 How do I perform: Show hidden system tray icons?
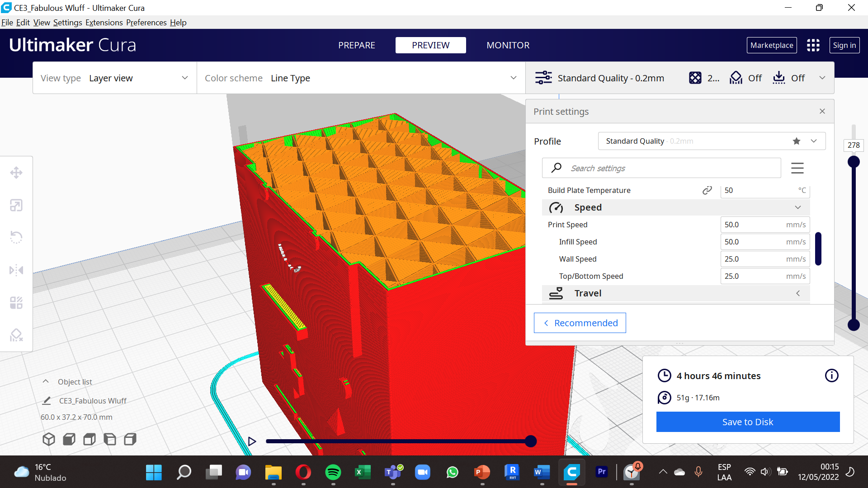(663, 472)
